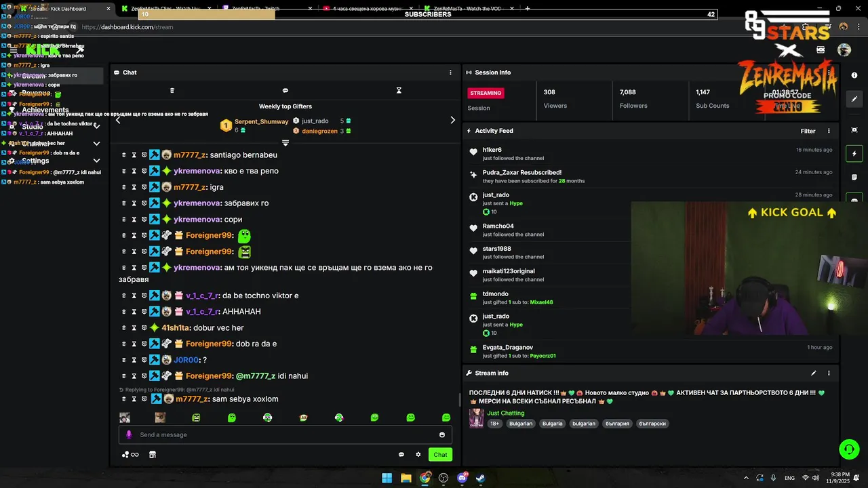Click the stars1988 follow entry
The image size is (868, 488).
[x=497, y=249]
